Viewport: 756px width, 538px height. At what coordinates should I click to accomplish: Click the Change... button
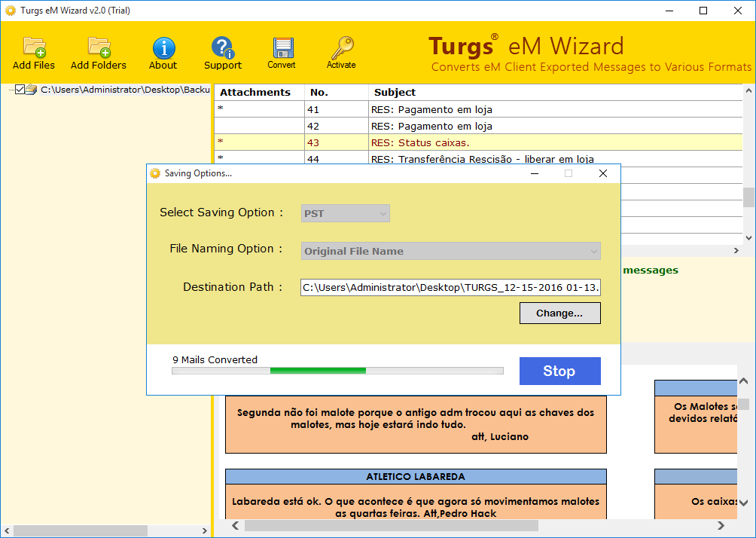(559, 313)
